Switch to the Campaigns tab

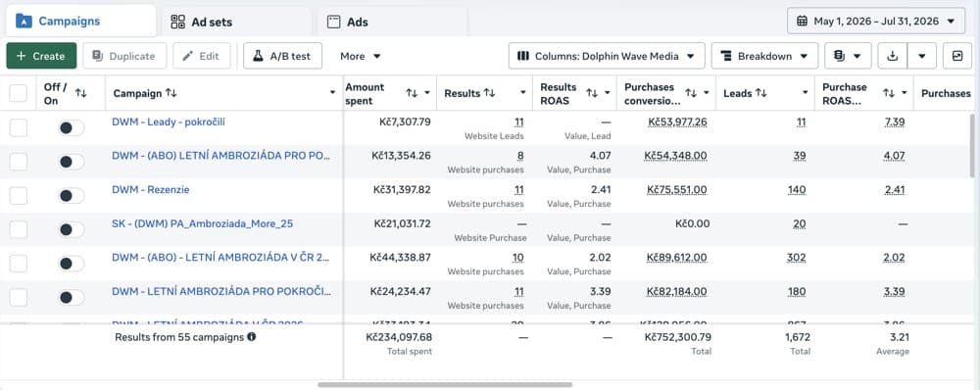(80, 21)
